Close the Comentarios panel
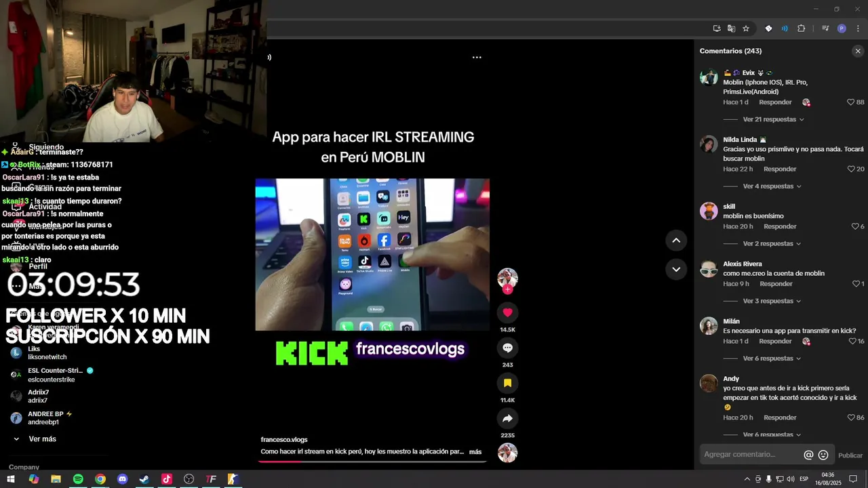Image resolution: width=868 pixels, height=488 pixels. [858, 51]
